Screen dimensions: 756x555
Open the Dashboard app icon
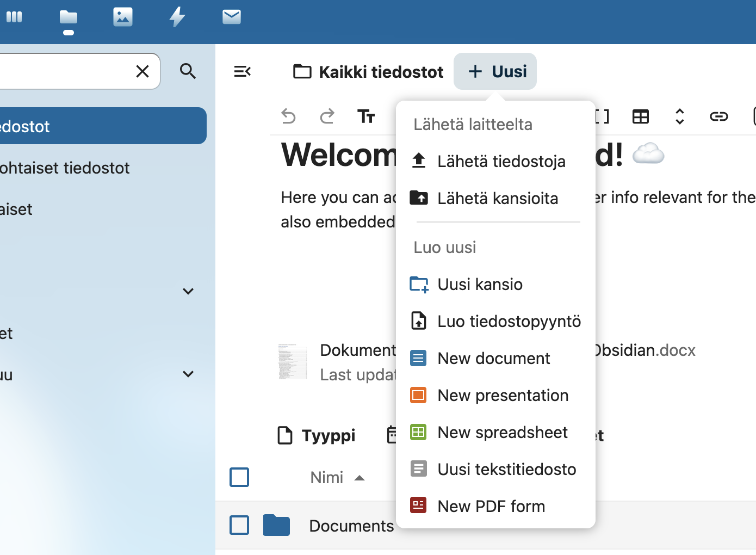click(14, 17)
